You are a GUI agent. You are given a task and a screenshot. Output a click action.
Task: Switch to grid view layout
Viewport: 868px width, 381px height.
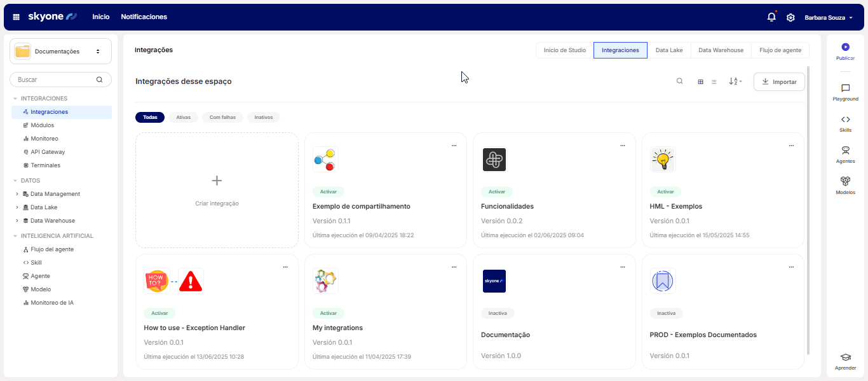point(700,81)
